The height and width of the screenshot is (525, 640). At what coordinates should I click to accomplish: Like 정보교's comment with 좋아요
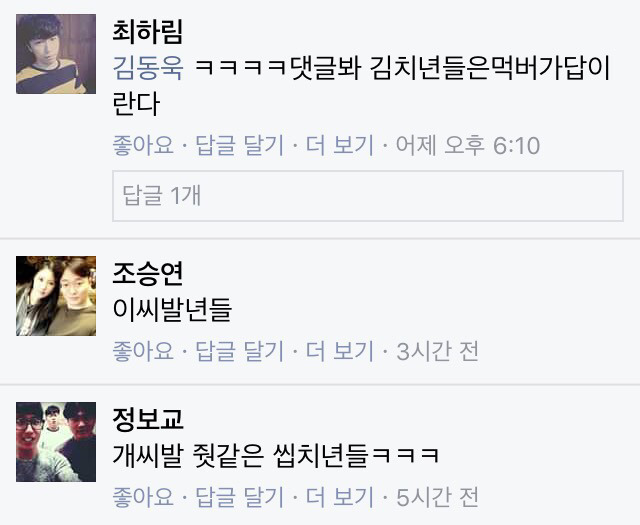coord(143,497)
